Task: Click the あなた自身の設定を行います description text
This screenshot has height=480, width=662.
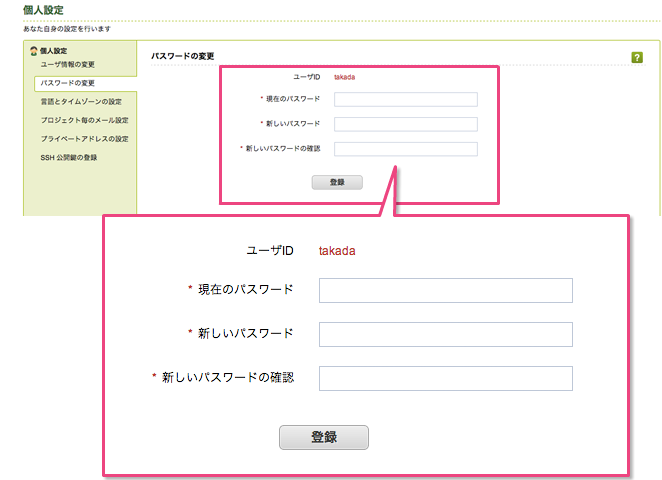Action: tap(67, 29)
